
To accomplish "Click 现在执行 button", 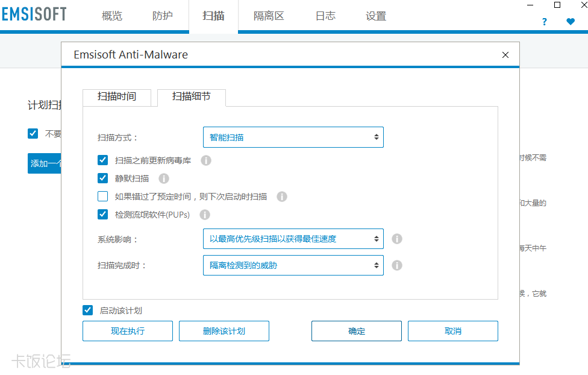I will (x=128, y=331).
